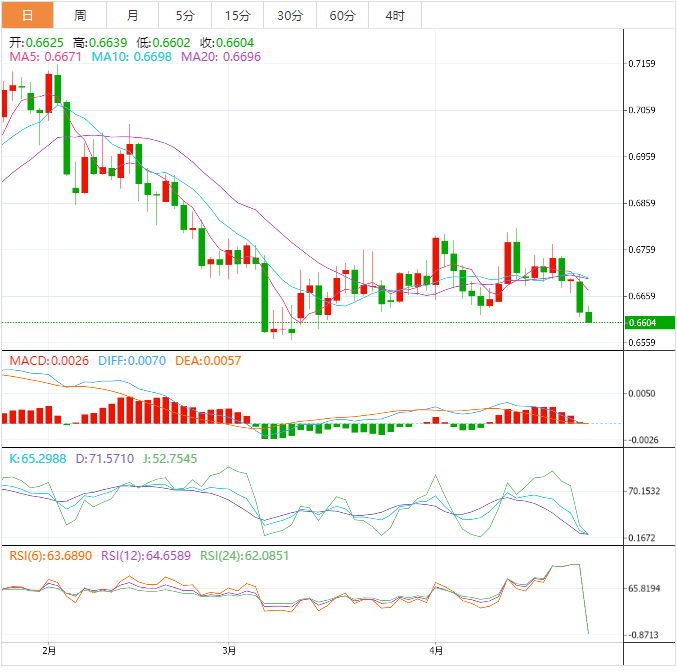The height and width of the screenshot is (672, 677).
Task: Open the 30分 timeframe tab
Action: tap(290, 16)
